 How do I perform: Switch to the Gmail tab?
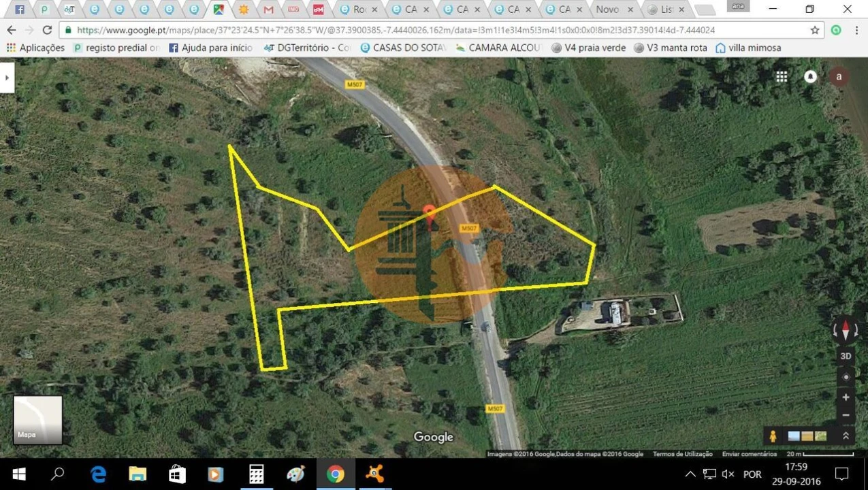point(267,10)
